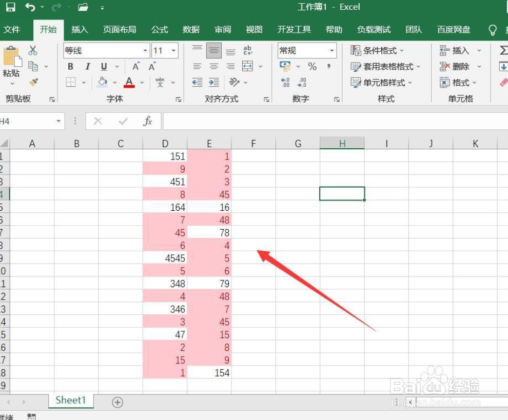Screen dimensions: 508x420
Task: Increase the decimal places
Action: click(x=285, y=82)
